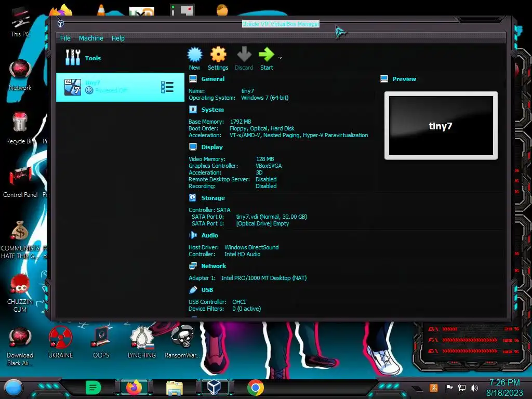Click the Preview section header
This screenshot has height=399, width=532.
[404, 79]
